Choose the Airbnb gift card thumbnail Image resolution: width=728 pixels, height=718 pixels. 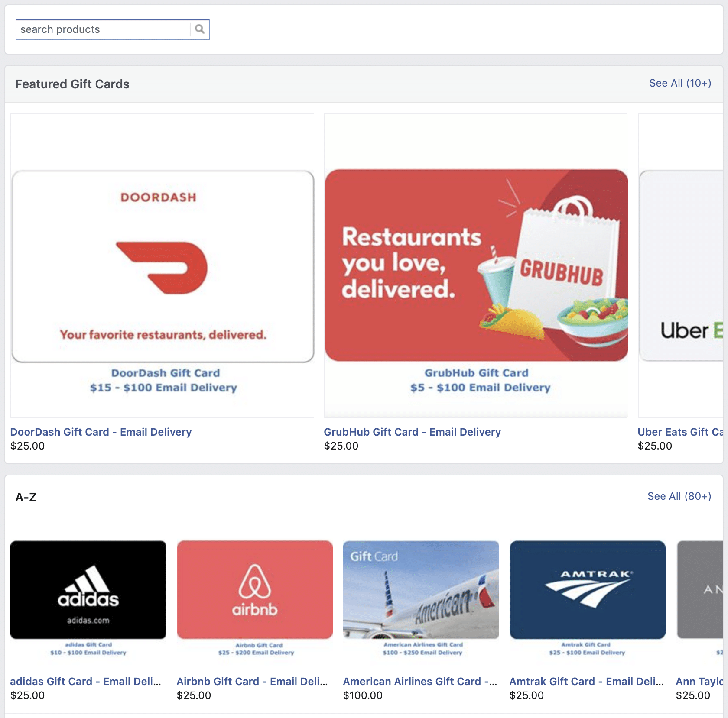click(255, 600)
